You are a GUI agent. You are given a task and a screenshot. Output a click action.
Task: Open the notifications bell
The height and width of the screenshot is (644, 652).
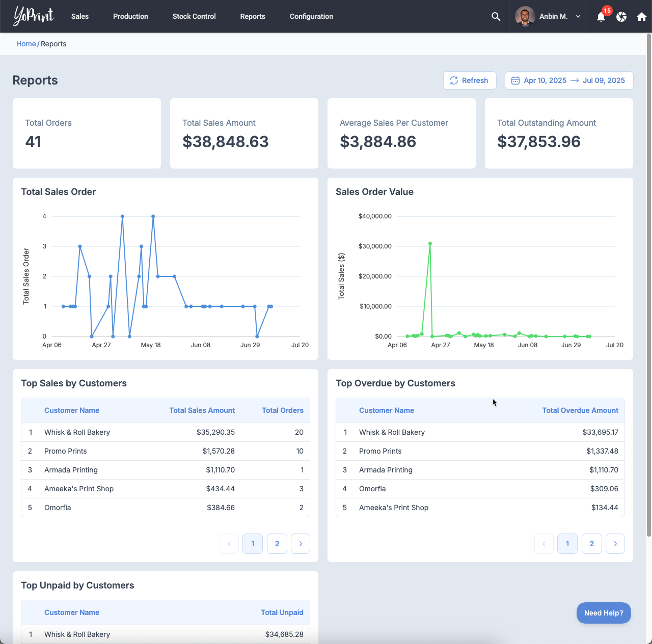(601, 17)
